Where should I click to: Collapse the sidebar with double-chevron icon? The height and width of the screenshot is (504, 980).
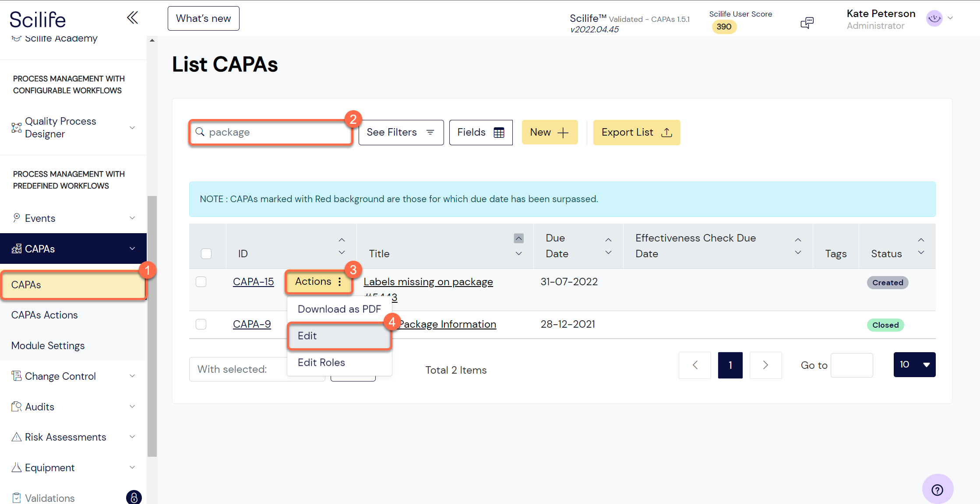click(132, 18)
